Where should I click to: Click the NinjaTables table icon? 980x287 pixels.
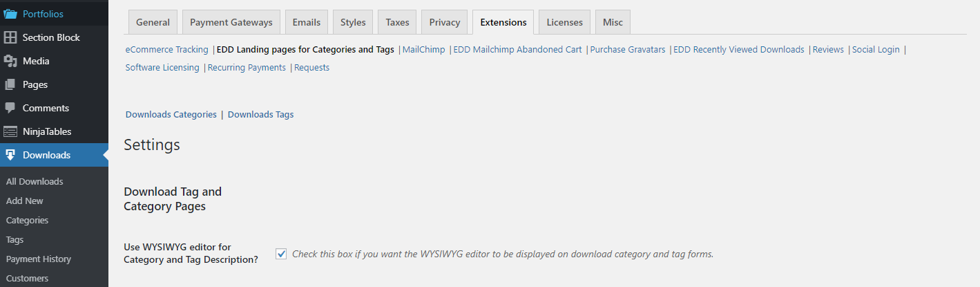10,131
